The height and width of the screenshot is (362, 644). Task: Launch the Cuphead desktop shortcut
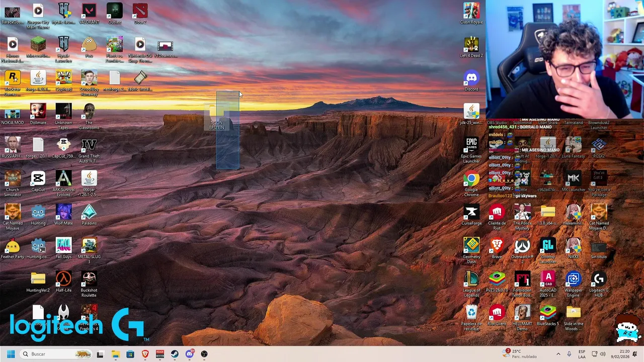pos(63,81)
